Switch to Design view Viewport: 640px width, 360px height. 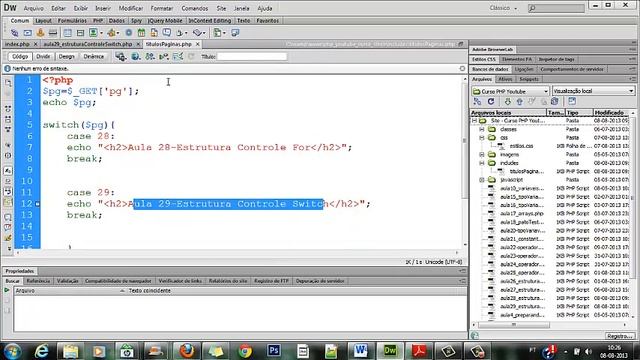(67, 56)
